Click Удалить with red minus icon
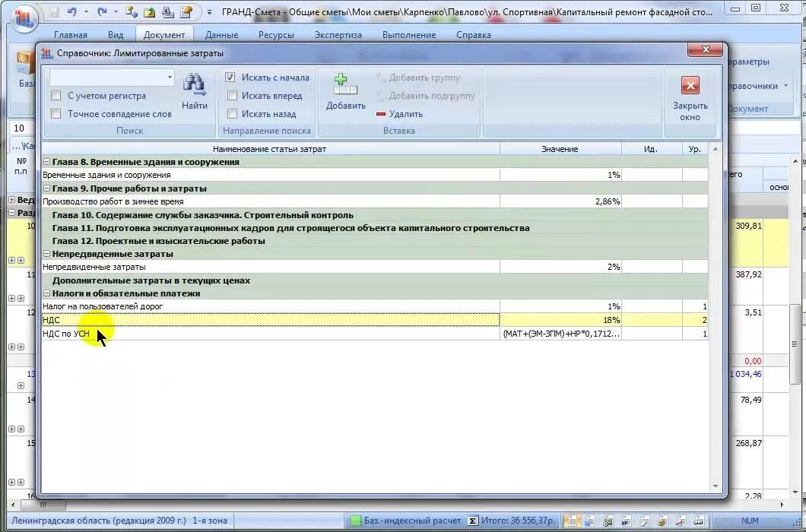Image resolution: width=806 pixels, height=532 pixels. (399, 114)
